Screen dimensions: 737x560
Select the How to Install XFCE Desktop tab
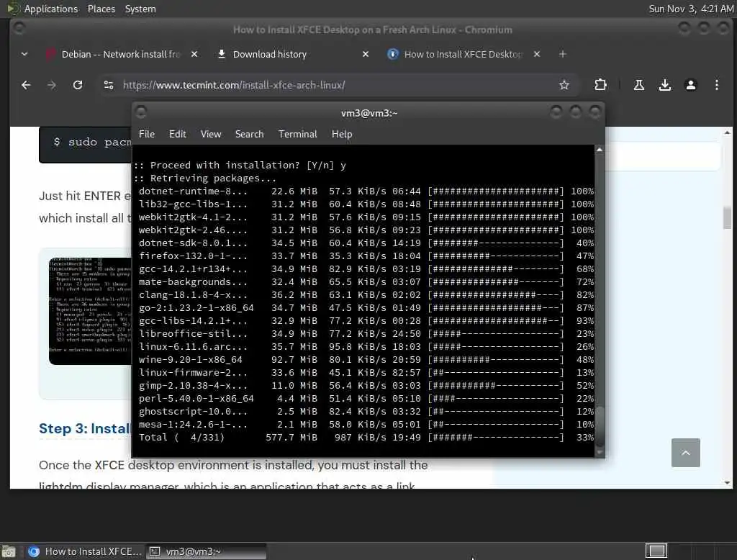463,54
